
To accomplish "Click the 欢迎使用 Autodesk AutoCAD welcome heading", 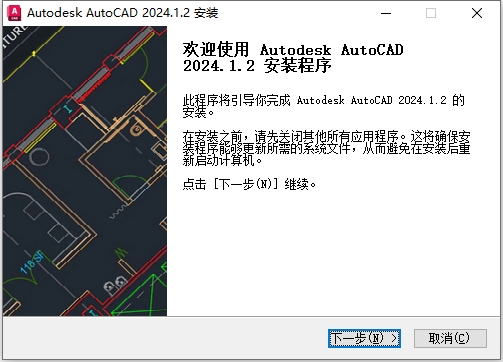I will [x=293, y=57].
